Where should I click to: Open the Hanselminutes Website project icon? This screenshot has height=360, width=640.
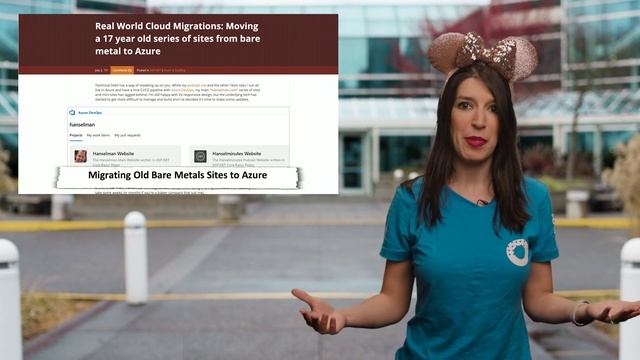click(200, 156)
